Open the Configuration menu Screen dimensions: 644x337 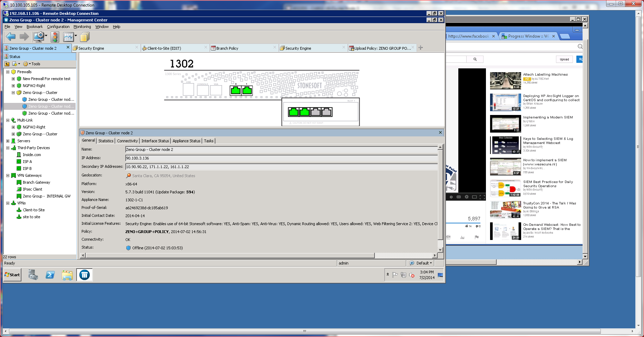click(x=58, y=27)
